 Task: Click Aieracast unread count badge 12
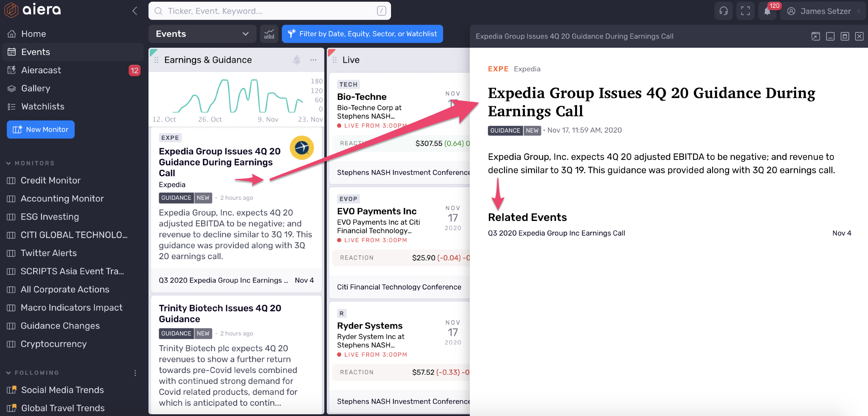point(134,71)
